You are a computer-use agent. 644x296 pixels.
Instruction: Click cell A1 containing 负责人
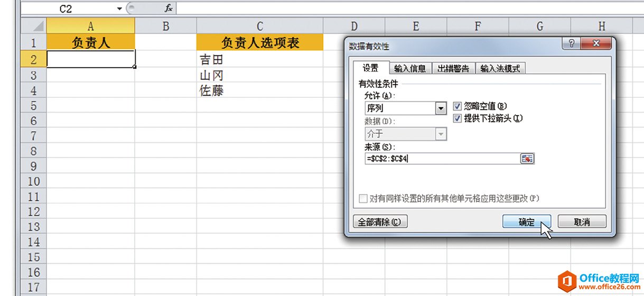pos(91,43)
